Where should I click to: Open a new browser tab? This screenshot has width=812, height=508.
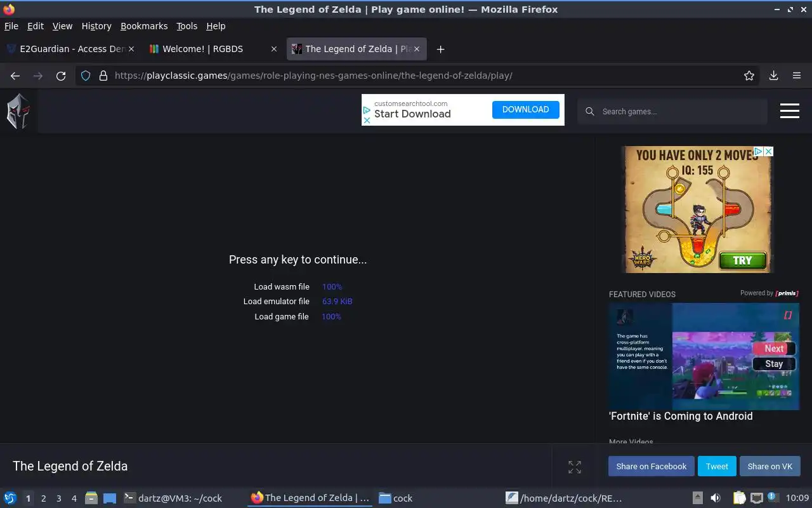(x=440, y=49)
